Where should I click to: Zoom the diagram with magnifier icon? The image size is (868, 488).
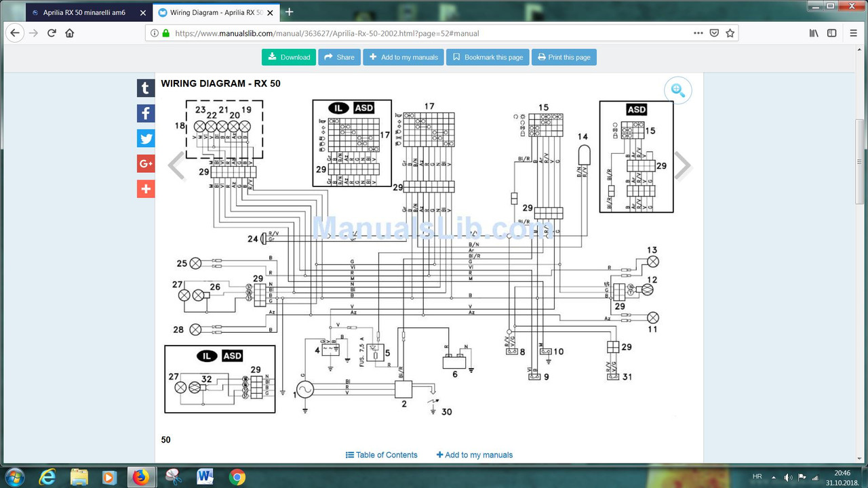click(677, 90)
